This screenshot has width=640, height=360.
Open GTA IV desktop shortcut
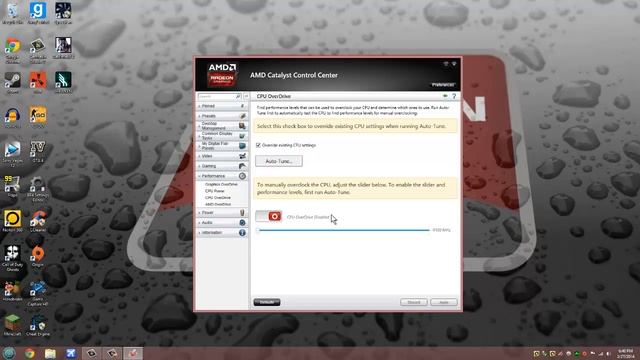[x=38, y=151]
